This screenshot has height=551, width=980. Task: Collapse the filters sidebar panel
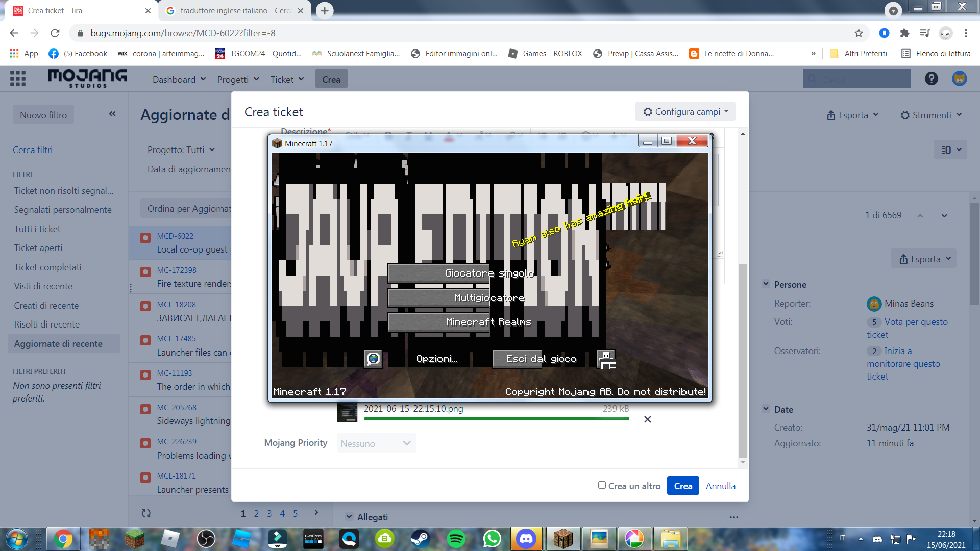point(112,114)
